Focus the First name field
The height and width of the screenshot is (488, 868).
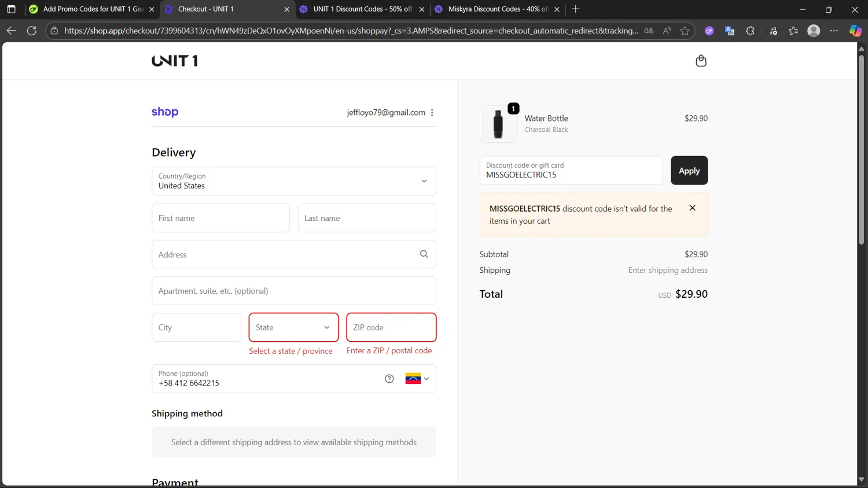click(x=220, y=218)
